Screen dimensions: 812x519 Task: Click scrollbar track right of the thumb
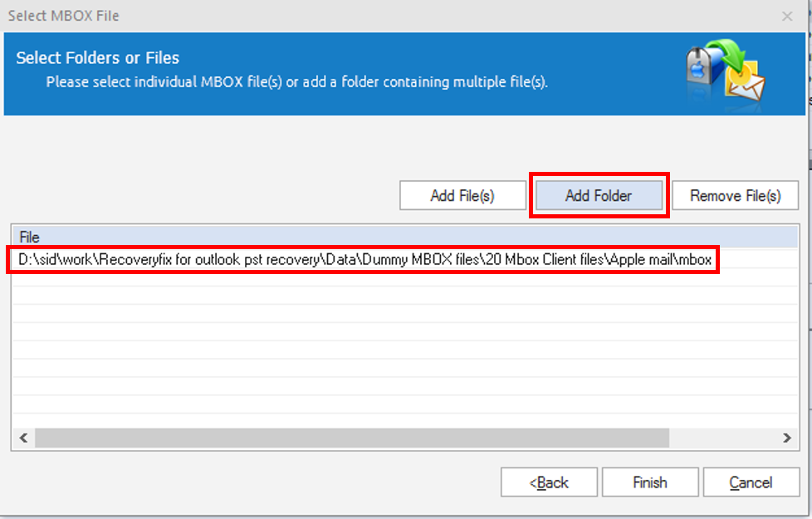[723, 438]
